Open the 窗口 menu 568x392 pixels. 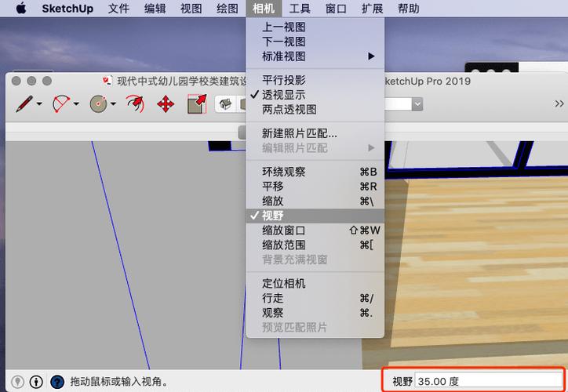(336, 9)
